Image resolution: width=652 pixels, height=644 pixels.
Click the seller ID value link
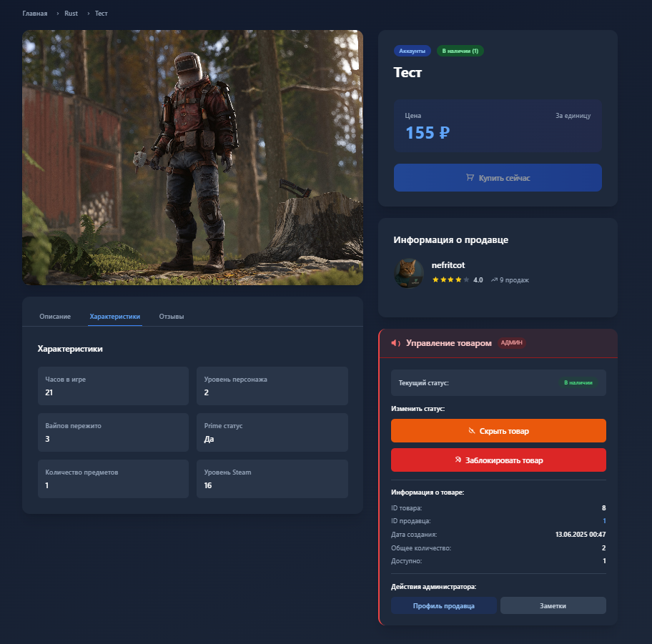(604, 521)
